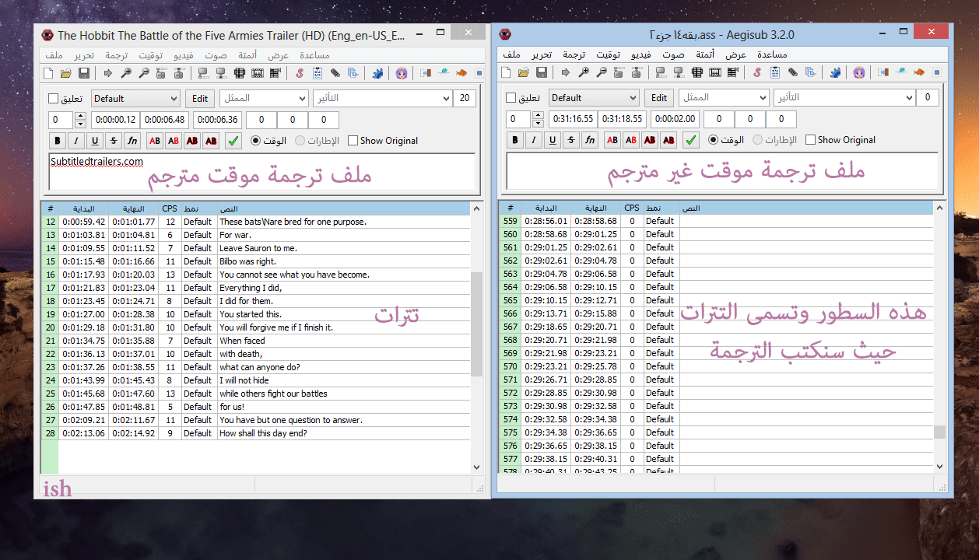Open مساعدة menu in Aegisub 3.2.0 window
979x560 pixels.
[x=772, y=54]
